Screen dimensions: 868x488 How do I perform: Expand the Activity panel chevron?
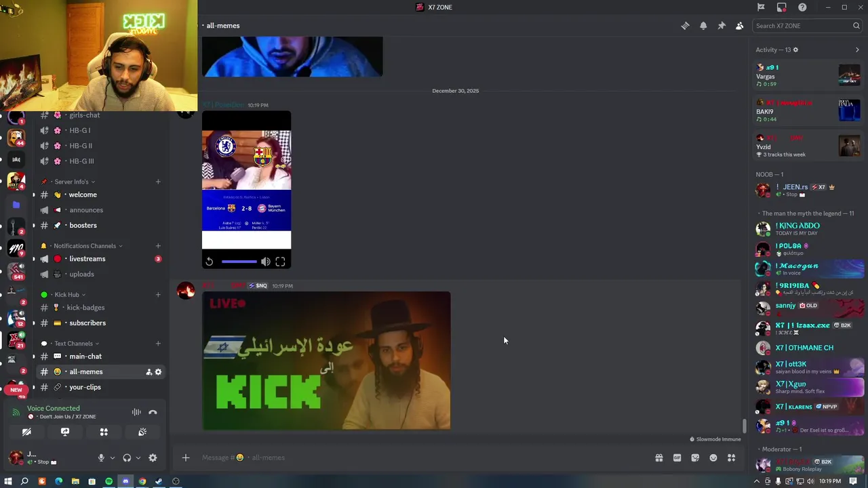pyautogui.click(x=857, y=49)
